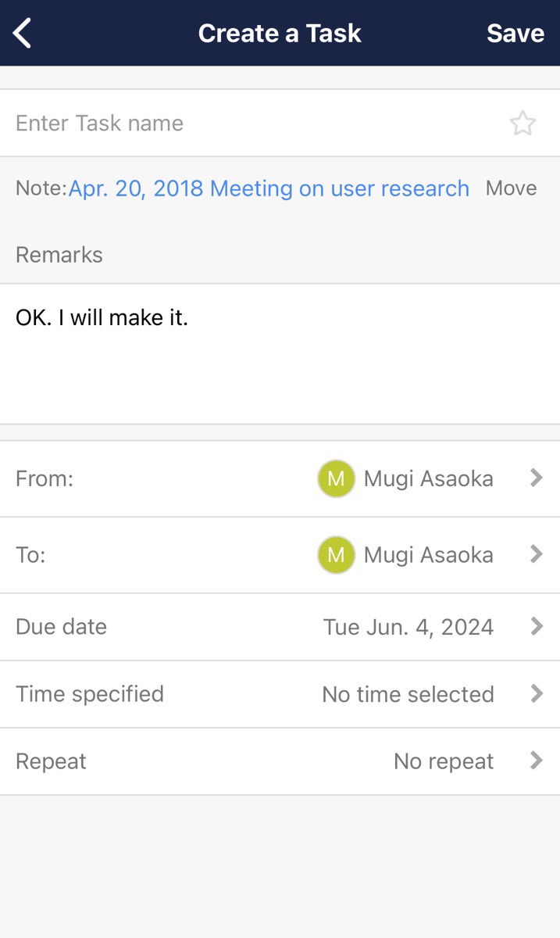The width and height of the screenshot is (560, 938).
Task: Expand the To recipient chevron
Action: [537, 555]
